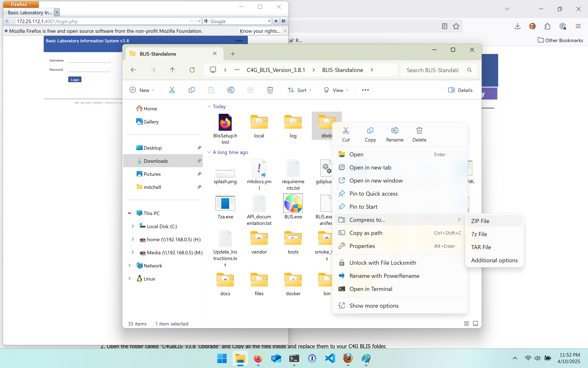Choose 7z File from Compress submenu
This screenshot has height=368, width=588.
pos(494,234)
